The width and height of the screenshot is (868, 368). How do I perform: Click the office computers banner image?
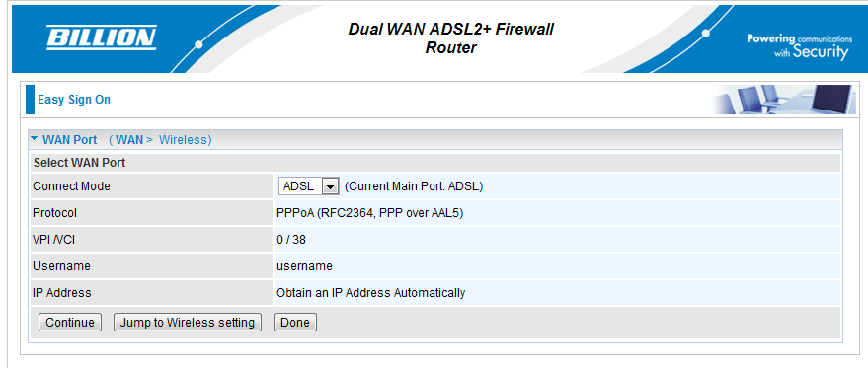783,100
